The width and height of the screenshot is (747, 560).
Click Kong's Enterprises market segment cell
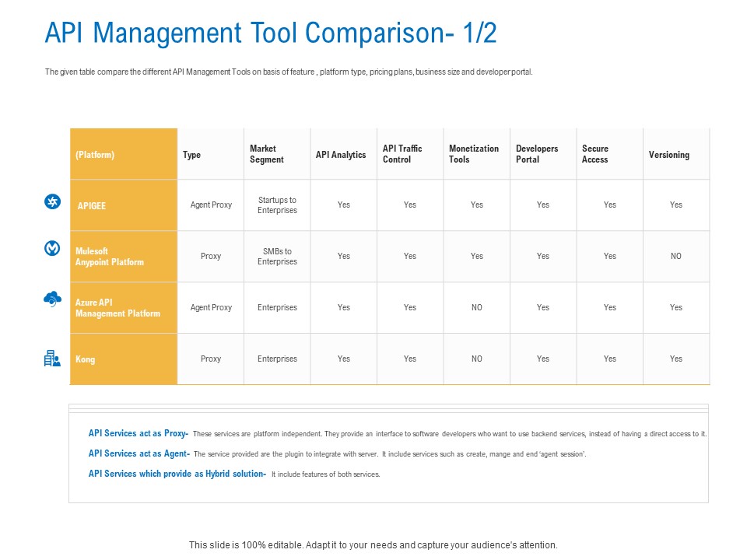pos(277,359)
